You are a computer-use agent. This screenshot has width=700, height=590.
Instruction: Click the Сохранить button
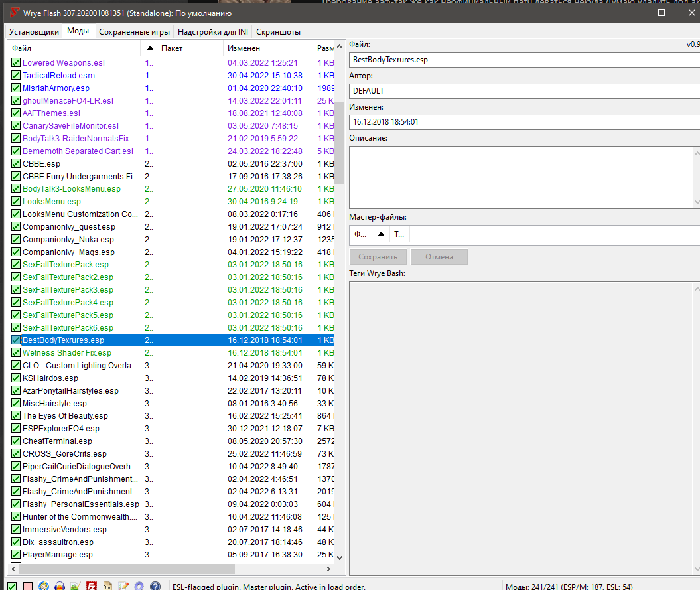(378, 257)
